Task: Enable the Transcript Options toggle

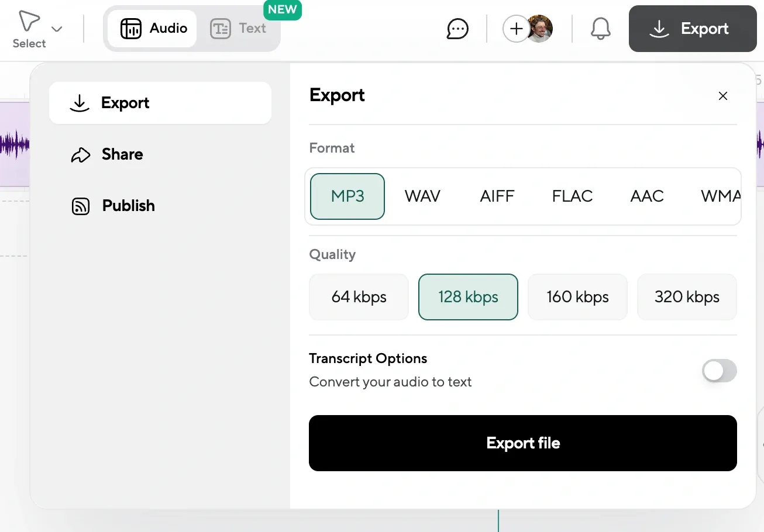Action: click(719, 371)
